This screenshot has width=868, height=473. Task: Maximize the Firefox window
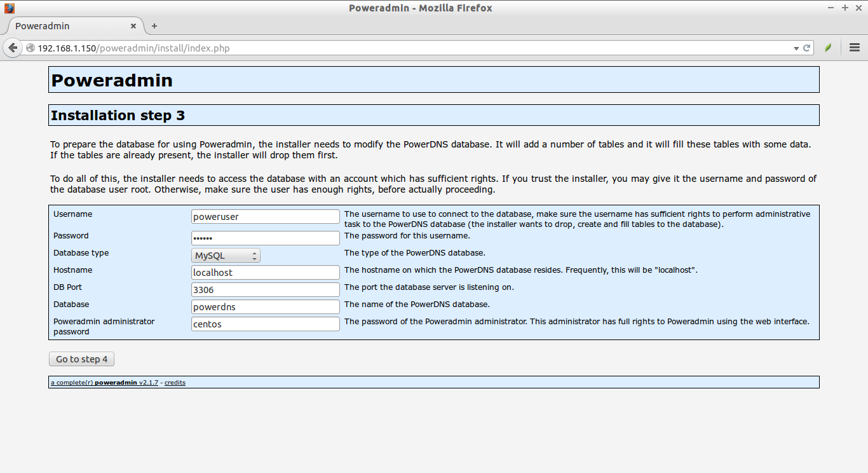tap(845, 8)
